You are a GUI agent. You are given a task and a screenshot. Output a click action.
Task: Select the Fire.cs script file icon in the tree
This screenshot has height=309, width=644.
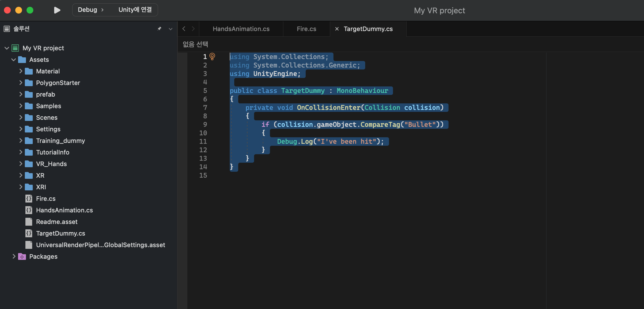(x=29, y=199)
